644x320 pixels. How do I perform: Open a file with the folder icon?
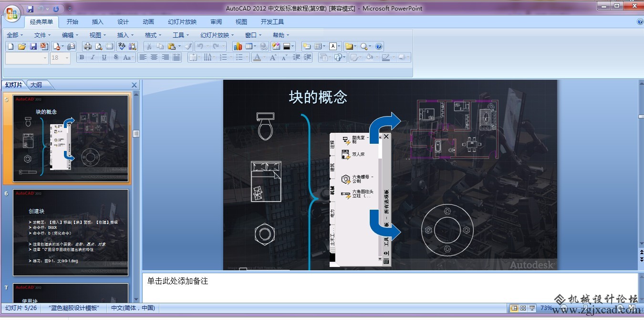point(21,46)
